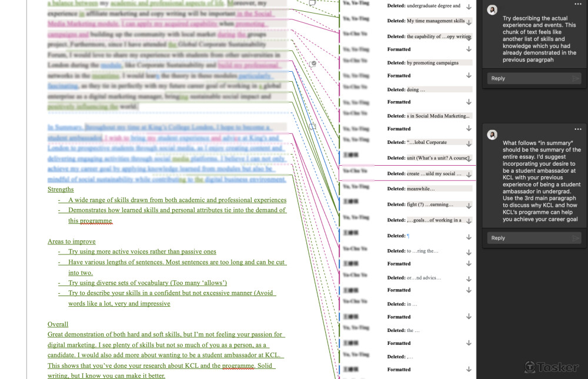
Task: Select the 'Deleted: create' revision balloon
Action: (x=430, y=174)
